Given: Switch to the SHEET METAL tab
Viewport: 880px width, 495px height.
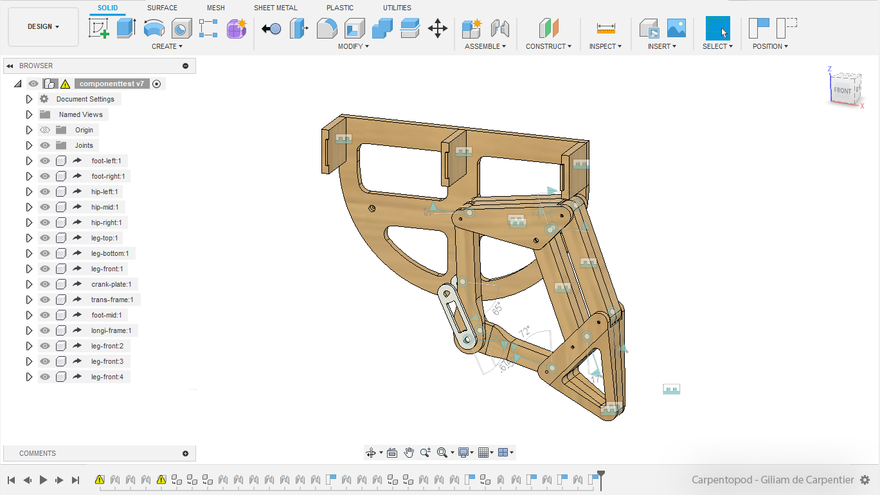Looking at the screenshot, I should click(x=276, y=7).
